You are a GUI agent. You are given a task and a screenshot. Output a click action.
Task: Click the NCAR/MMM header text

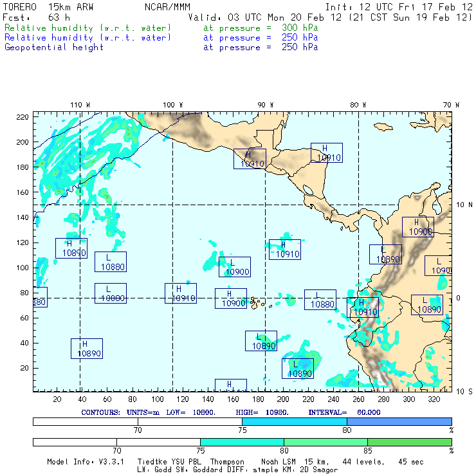167,7
